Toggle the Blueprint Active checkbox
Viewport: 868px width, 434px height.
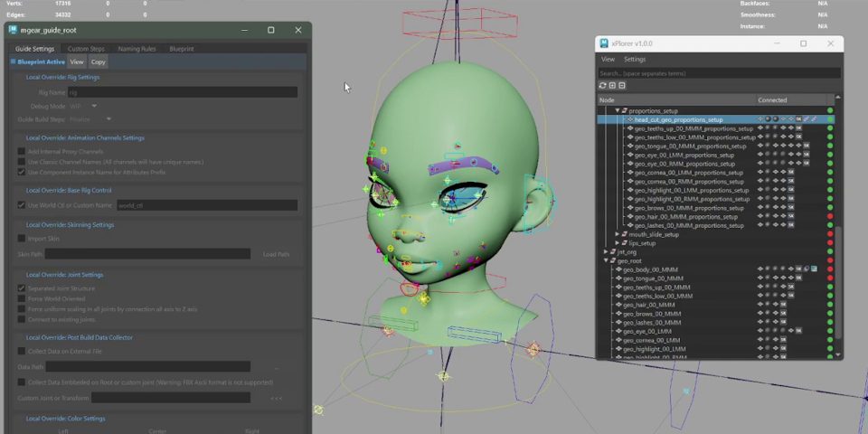[13, 61]
